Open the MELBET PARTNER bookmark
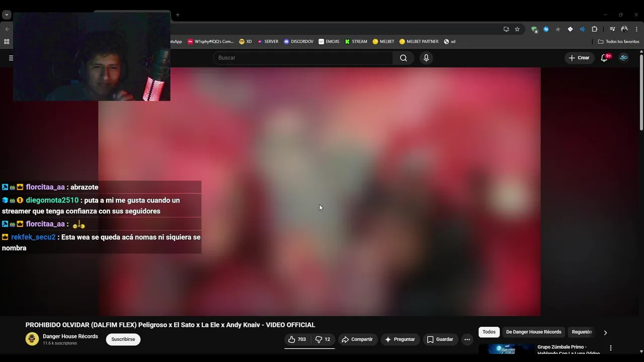 pyautogui.click(x=419, y=42)
